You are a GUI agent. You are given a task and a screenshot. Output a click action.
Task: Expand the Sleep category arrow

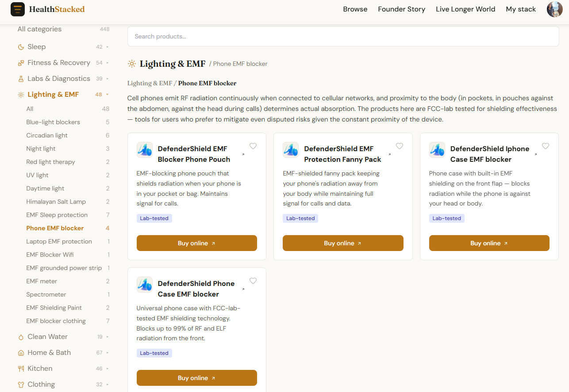[x=108, y=47]
